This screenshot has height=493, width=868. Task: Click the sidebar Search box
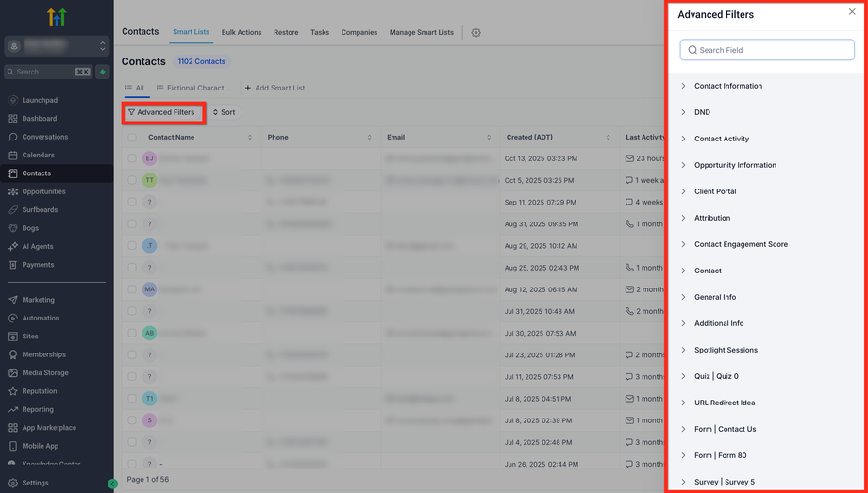point(48,72)
